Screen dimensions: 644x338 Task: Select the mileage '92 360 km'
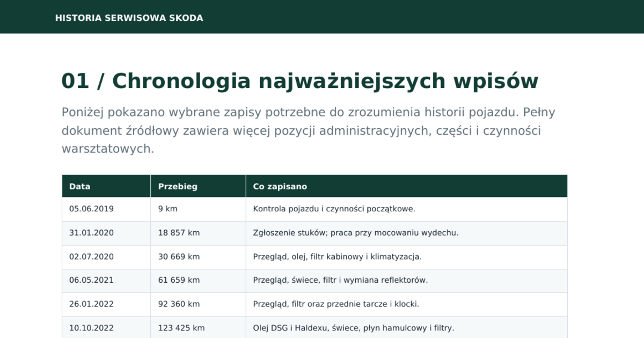179,304
